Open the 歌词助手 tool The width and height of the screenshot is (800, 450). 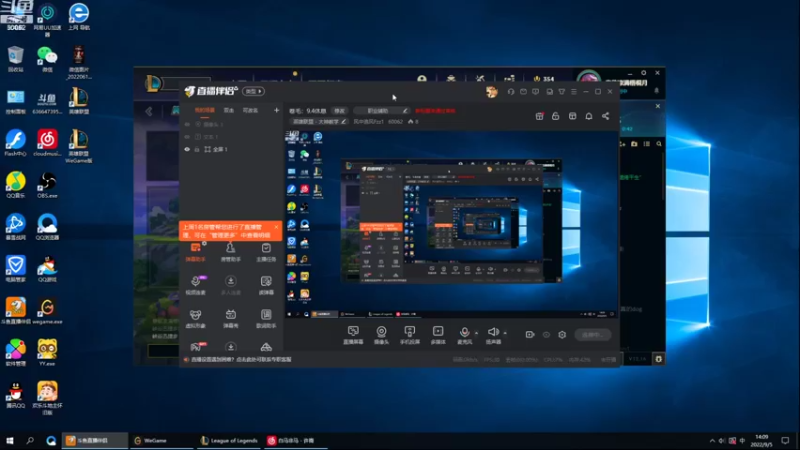click(x=266, y=318)
